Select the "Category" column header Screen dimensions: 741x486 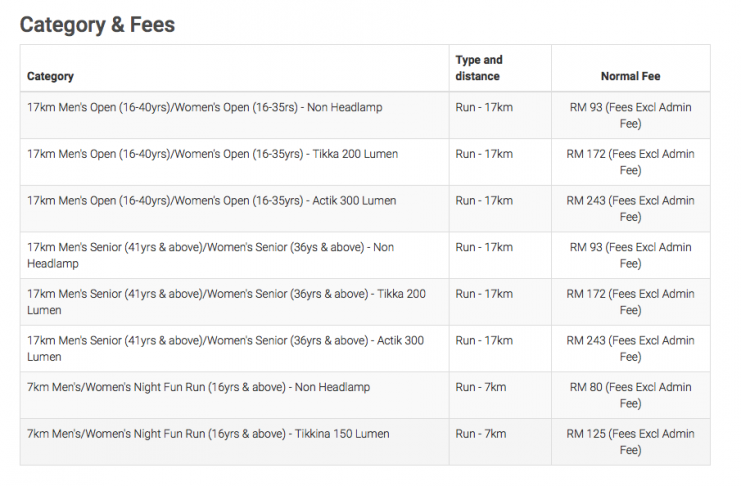50,76
